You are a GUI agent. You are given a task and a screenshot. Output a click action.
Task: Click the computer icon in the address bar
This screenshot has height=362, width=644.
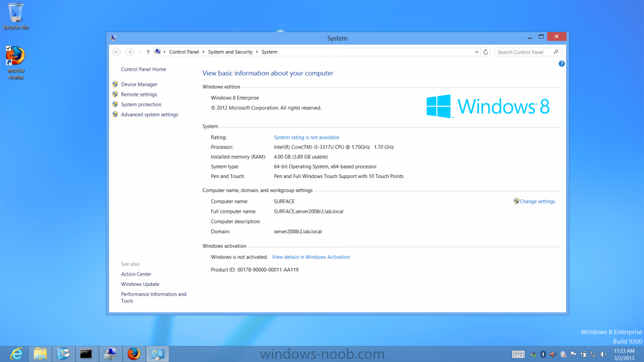pos(158,51)
